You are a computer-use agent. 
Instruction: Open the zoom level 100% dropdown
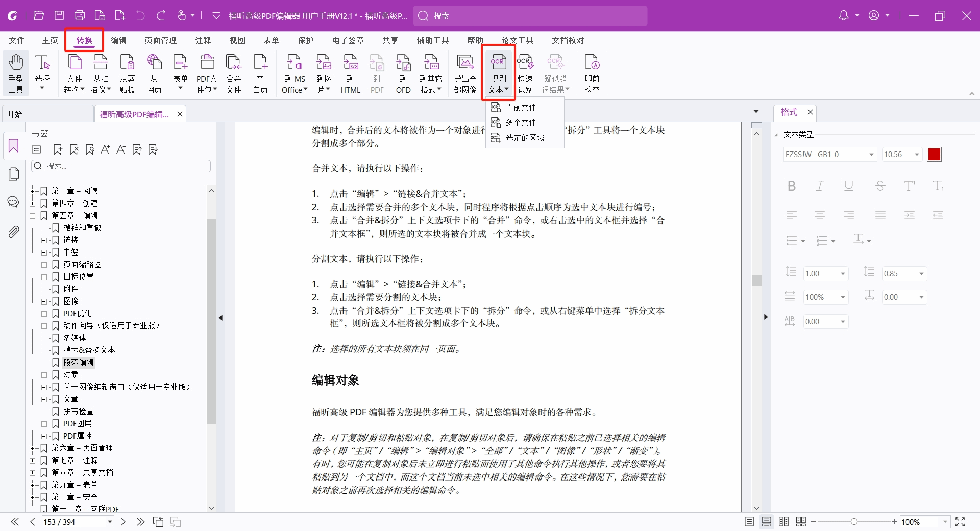click(945, 522)
